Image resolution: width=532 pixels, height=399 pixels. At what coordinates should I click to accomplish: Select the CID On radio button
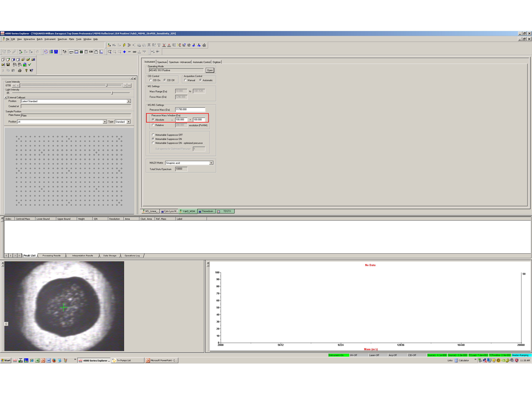click(151, 80)
